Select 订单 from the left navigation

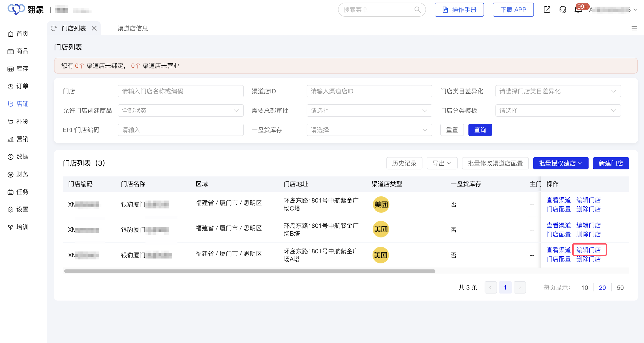tap(22, 86)
